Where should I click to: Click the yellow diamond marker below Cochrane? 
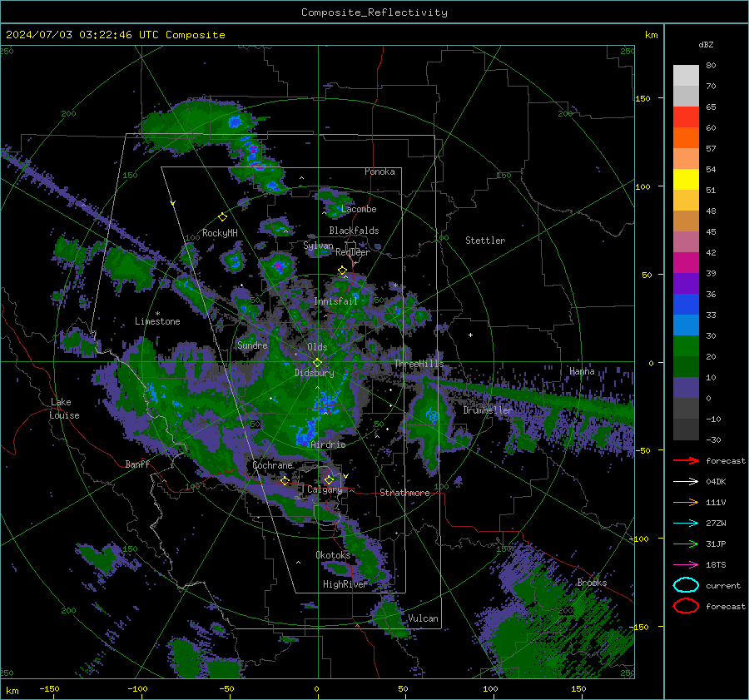tap(285, 480)
